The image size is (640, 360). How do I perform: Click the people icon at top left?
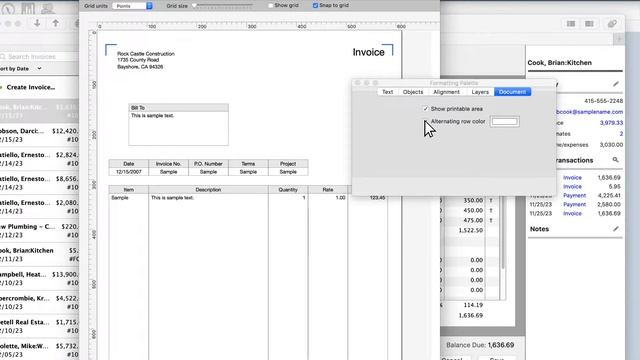click(x=48, y=8)
